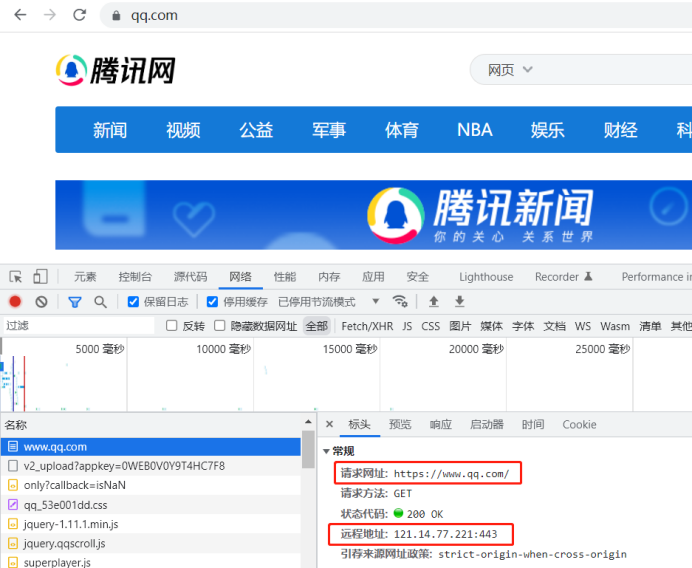Open network search magnifier
This screenshot has height=568, width=692.
tap(100, 302)
